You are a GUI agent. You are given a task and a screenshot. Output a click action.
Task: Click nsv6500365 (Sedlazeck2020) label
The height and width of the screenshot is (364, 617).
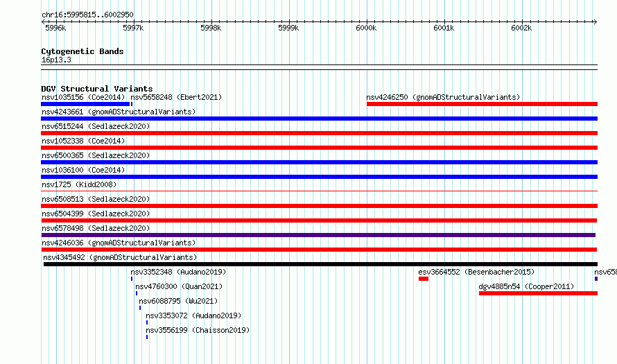click(x=96, y=155)
